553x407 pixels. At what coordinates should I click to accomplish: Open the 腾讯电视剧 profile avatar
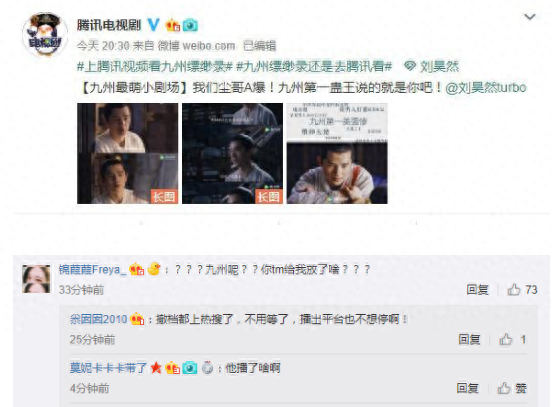point(45,35)
